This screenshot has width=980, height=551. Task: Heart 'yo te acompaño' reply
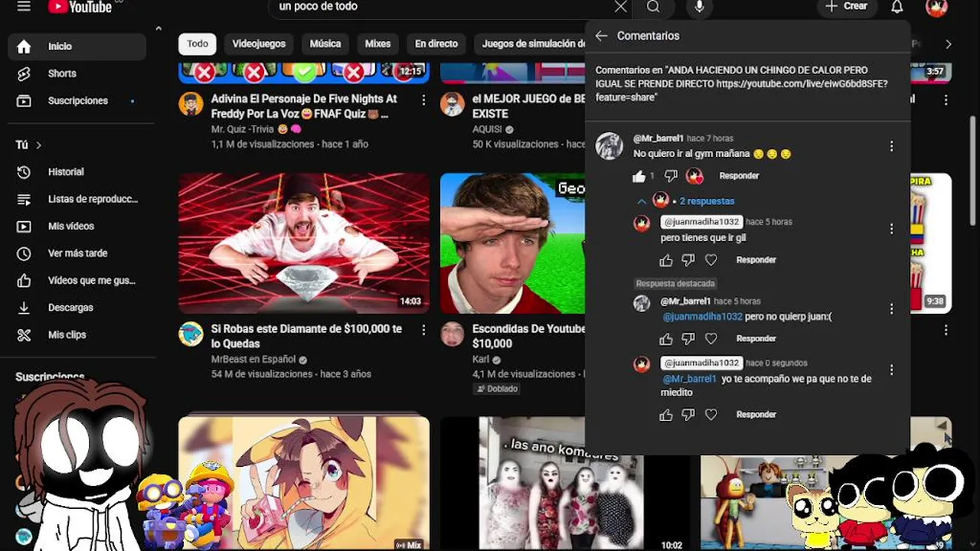pos(711,415)
